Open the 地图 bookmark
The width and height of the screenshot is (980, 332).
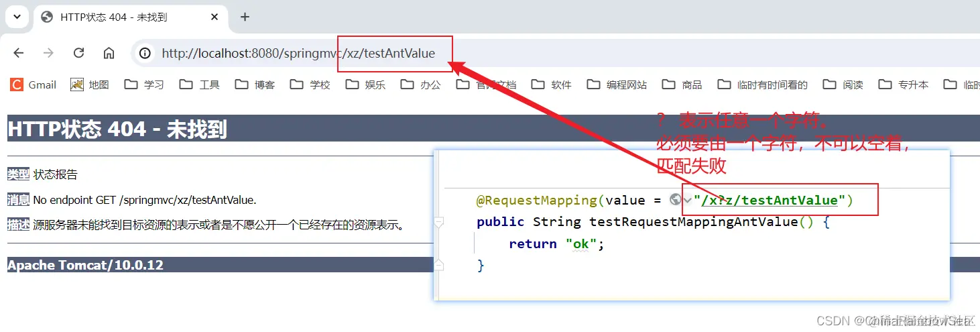tap(90, 85)
